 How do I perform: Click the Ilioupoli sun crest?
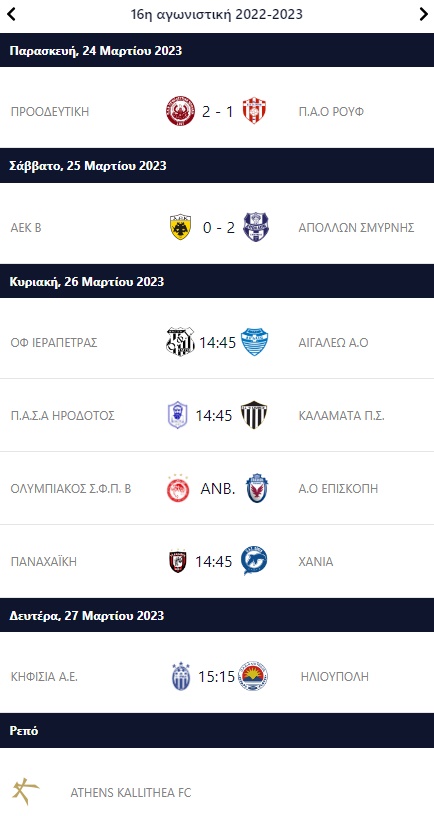click(253, 676)
